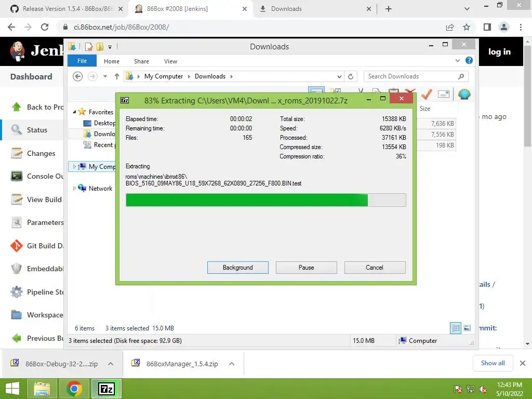Open Jenkins Changes page
Viewport: 532px width, 399px height.
tap(41, 153)
